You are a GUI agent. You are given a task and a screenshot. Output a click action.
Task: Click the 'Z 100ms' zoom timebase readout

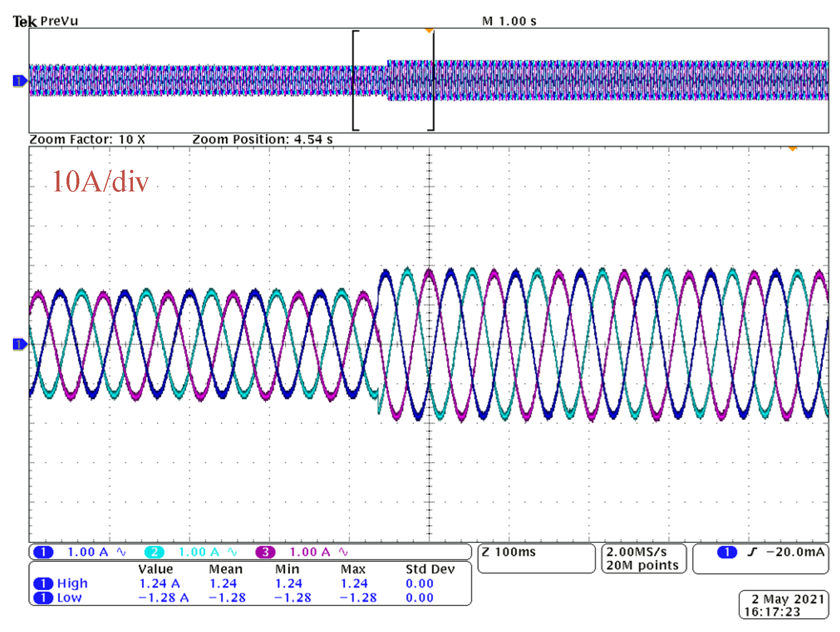508,552
